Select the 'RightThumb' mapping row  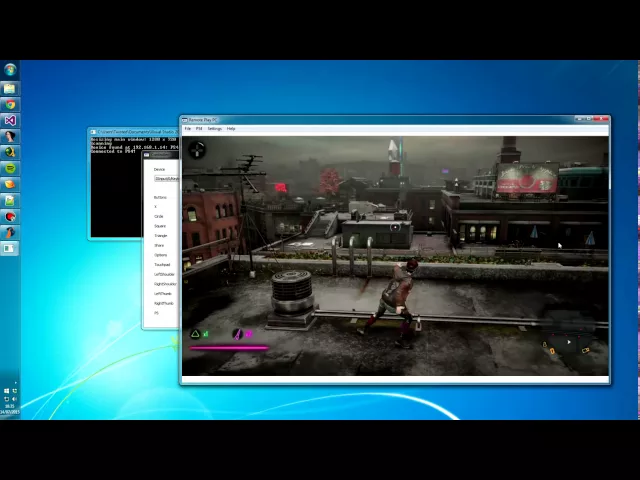tap(164, 304)
